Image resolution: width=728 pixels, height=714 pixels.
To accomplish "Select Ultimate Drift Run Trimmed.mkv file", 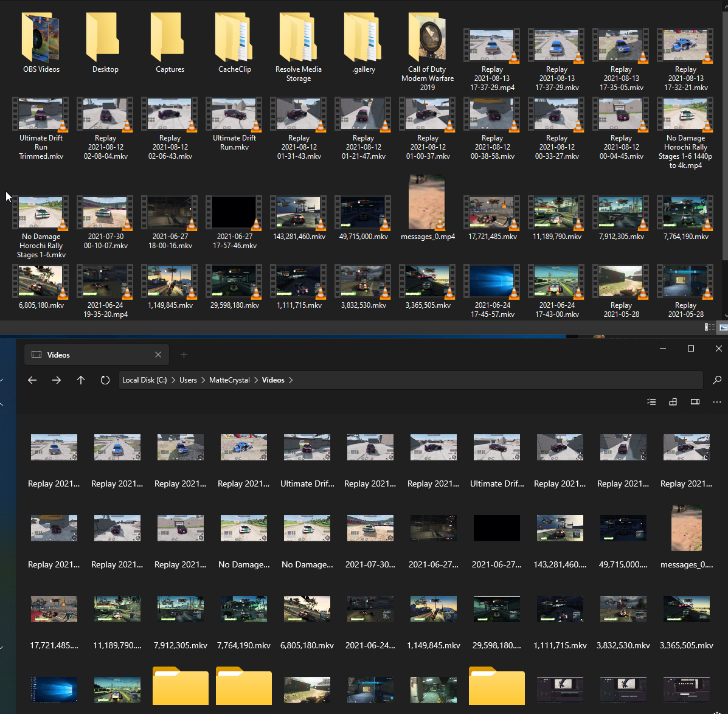I will click(41, 128).
